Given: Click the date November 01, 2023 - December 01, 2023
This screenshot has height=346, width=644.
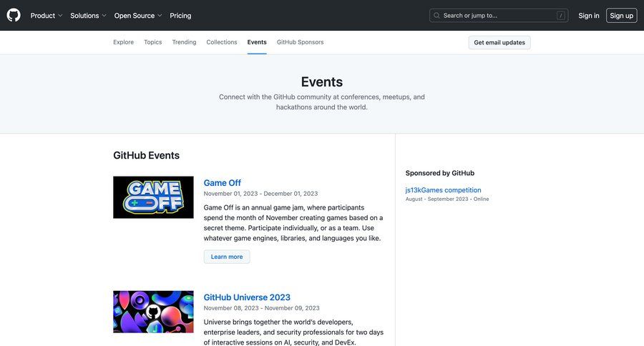Looking at the screenshot, I should coord(260,194).
